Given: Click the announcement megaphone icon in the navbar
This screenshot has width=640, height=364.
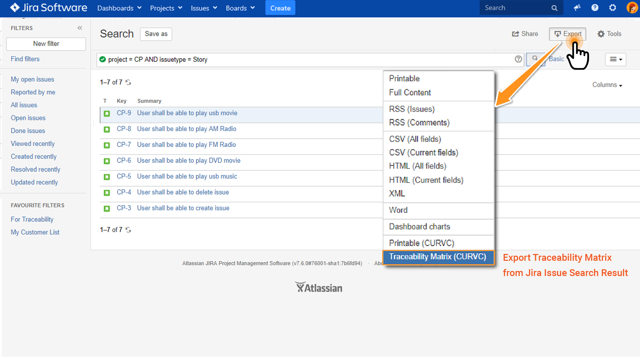Looking at the screenshot, I should click(x=577, y=7).
